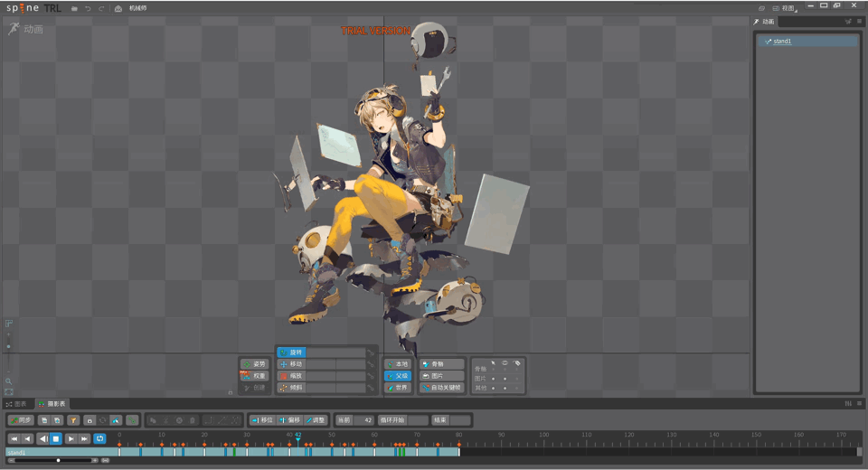868x470 pixels.
Task: Jump to the first frame
Action: (14, 439)
